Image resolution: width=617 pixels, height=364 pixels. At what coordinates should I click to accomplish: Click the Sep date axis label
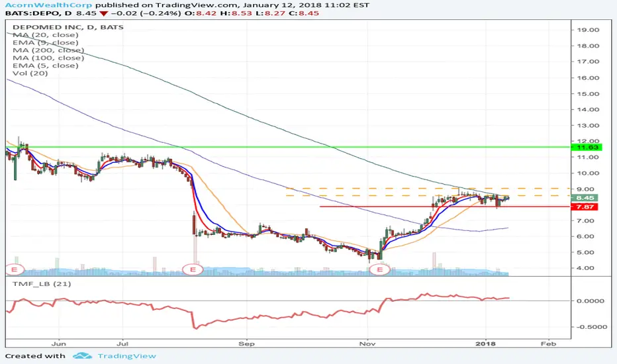pyautogui.click(x=246, y=343)
